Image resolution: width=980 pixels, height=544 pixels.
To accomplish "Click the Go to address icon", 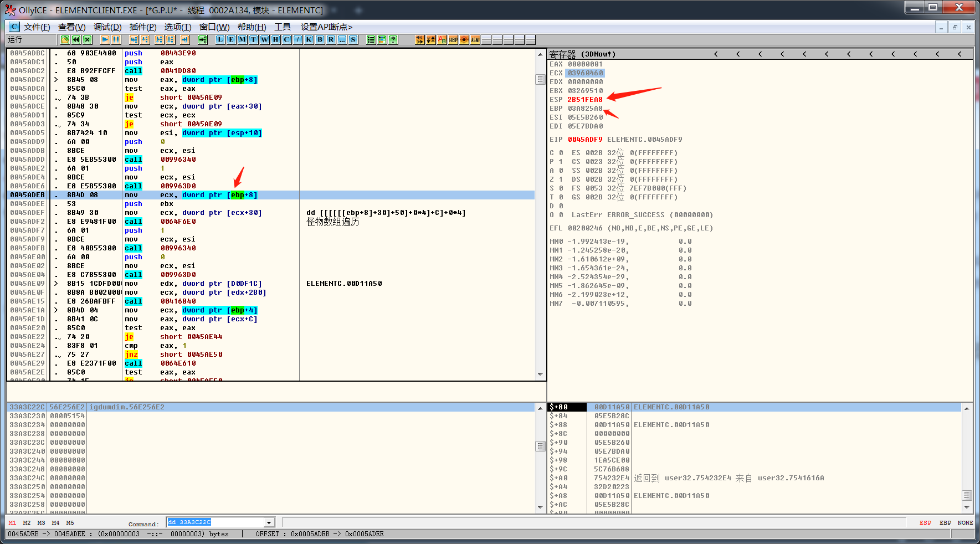I will (x=203, y=39).
